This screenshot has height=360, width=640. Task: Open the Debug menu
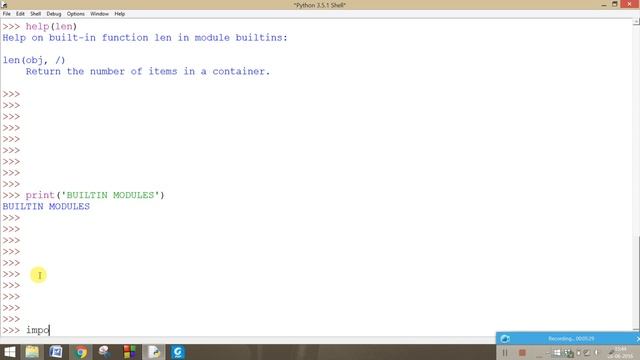53,14
